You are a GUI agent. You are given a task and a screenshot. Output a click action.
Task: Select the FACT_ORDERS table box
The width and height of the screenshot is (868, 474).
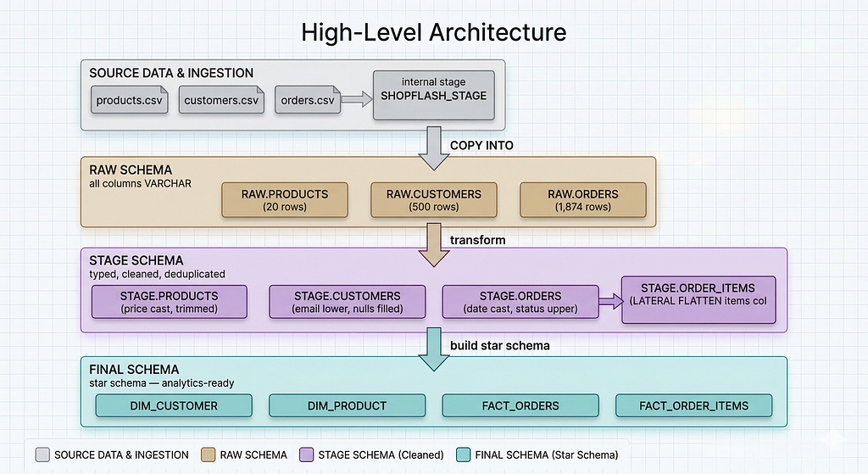pos(520,406)
